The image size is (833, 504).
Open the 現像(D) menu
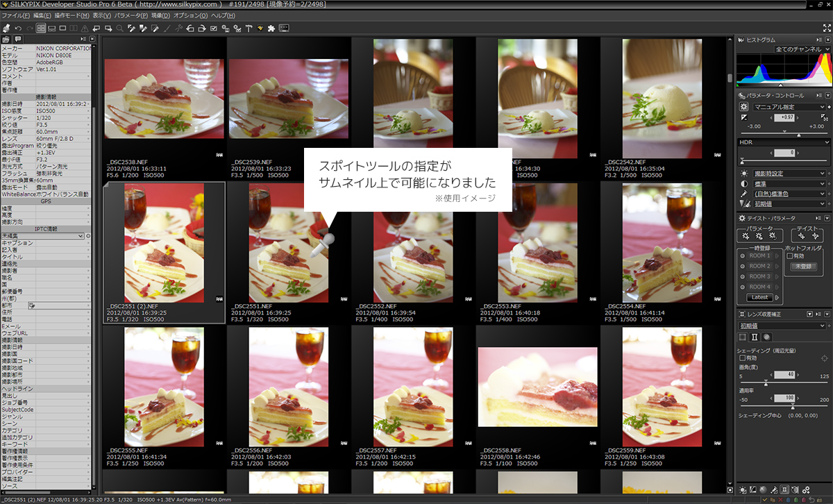tap(161, 15)
